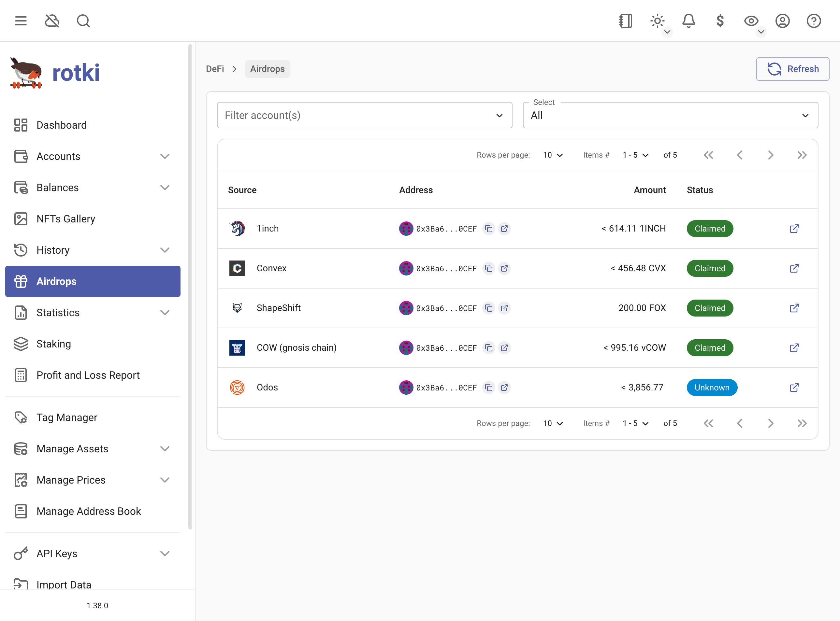This screenshot has height=621, width=840.
Task: Open Tag Manager in sidebar
Action: tap(93, 417)
